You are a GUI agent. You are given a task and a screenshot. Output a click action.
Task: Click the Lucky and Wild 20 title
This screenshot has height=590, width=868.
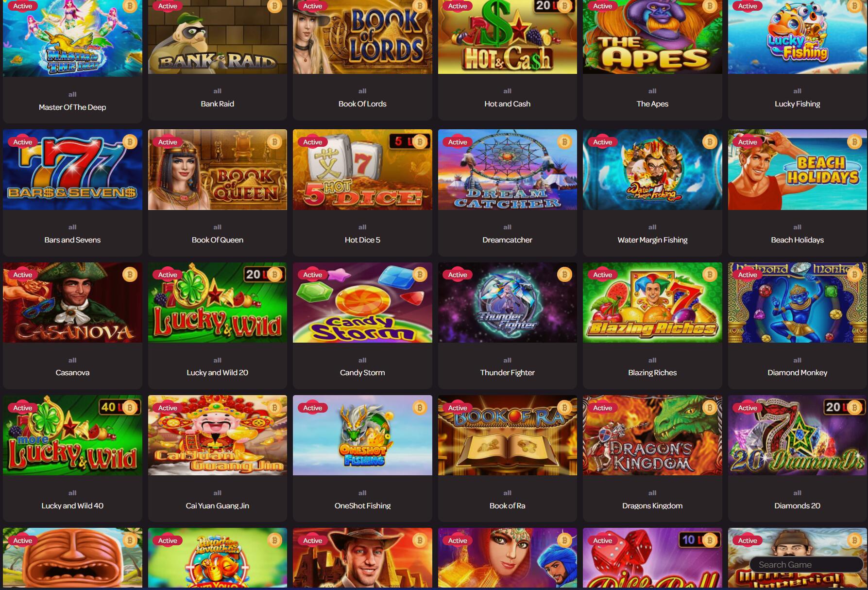point(217,373)
